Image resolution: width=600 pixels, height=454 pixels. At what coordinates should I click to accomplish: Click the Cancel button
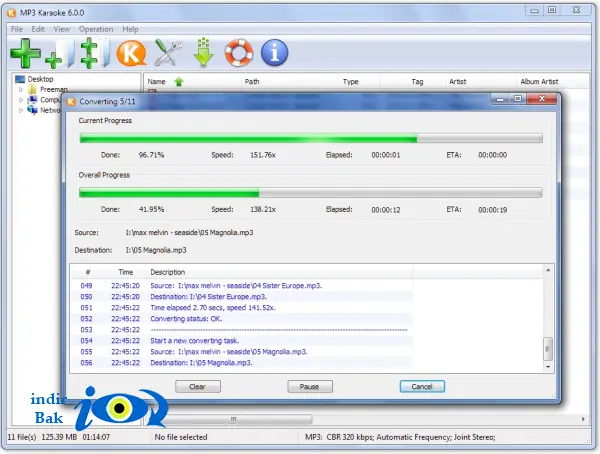coord(422,387)
